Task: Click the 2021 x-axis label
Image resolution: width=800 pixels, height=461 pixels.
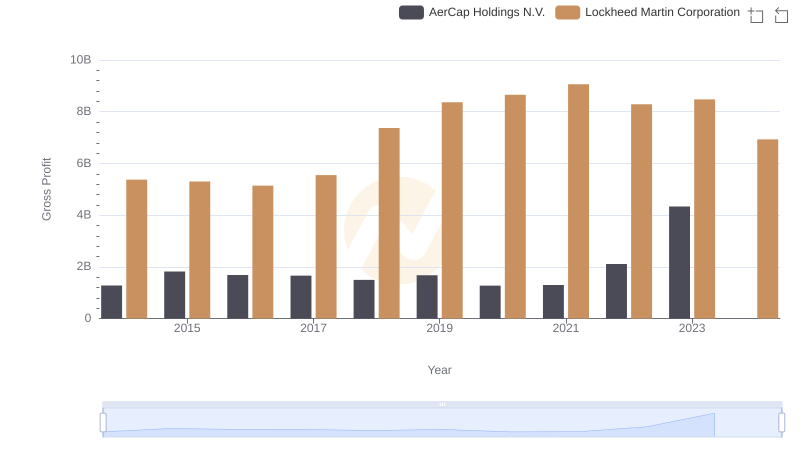Action: (566, 328)
